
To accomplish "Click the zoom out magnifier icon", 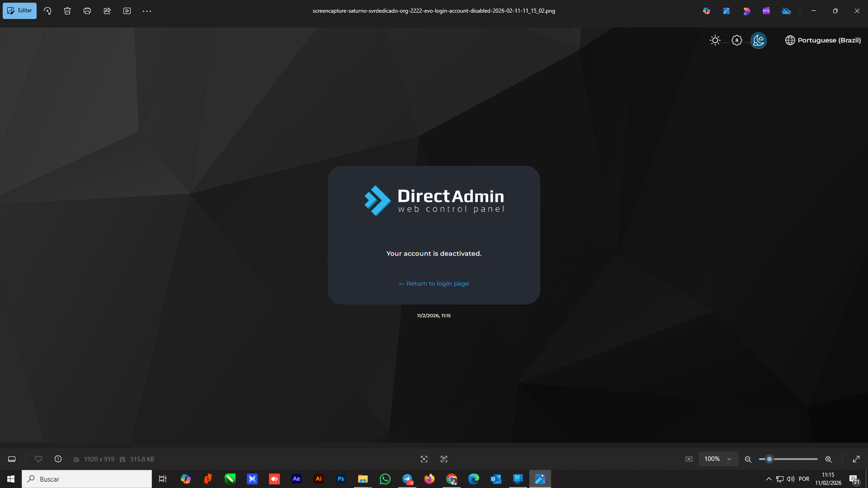I will click(748, 459).
